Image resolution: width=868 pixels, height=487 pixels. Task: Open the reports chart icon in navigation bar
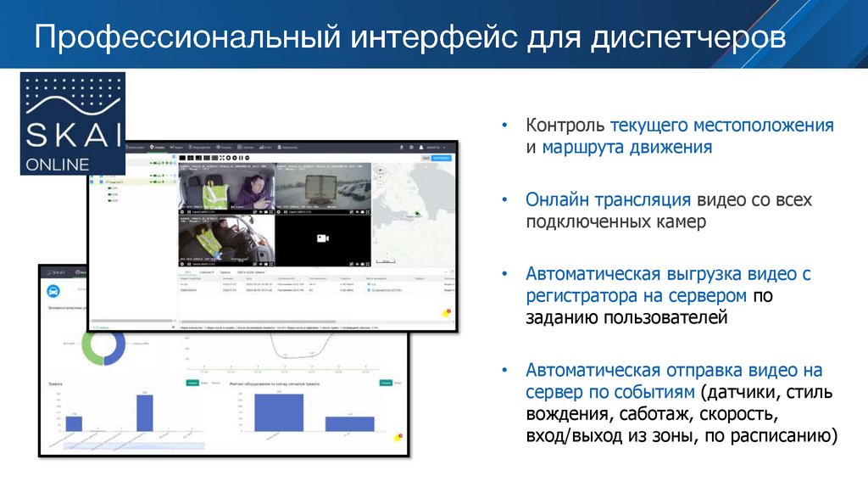261,148
